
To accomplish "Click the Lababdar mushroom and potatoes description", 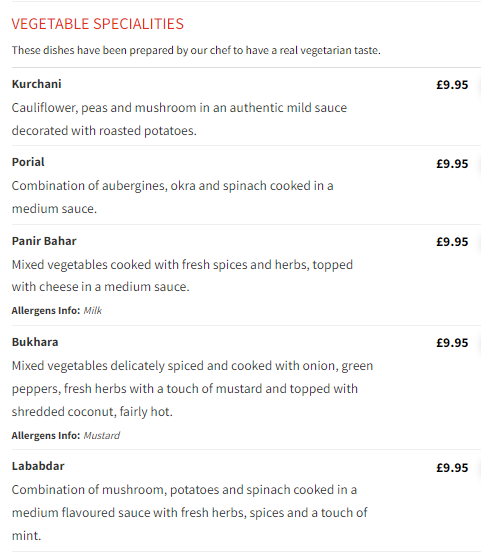I will point(189,513).
